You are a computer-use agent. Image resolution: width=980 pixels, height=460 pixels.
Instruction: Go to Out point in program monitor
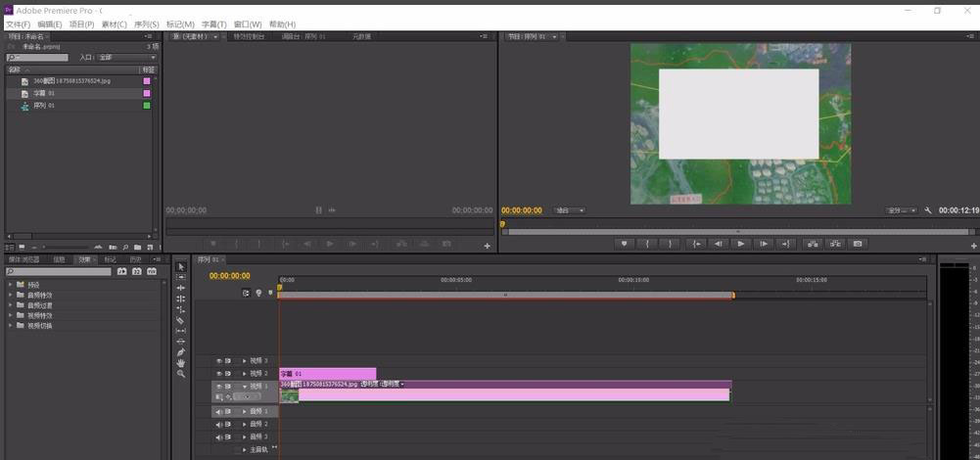pyautogui.click(x=786, y=244)
